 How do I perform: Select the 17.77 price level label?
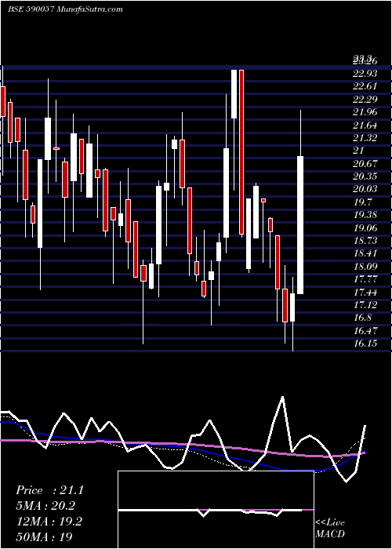pyautogui.click(x=365, y=279)
